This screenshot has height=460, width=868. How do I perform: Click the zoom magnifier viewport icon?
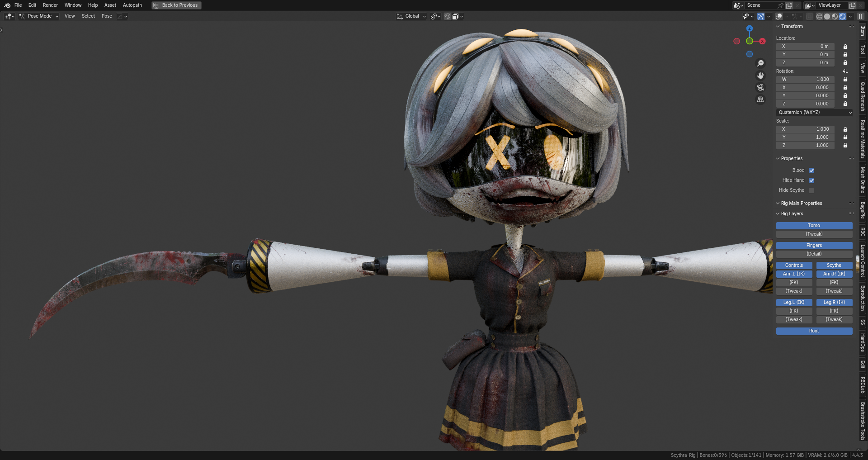tap(760, 63)
